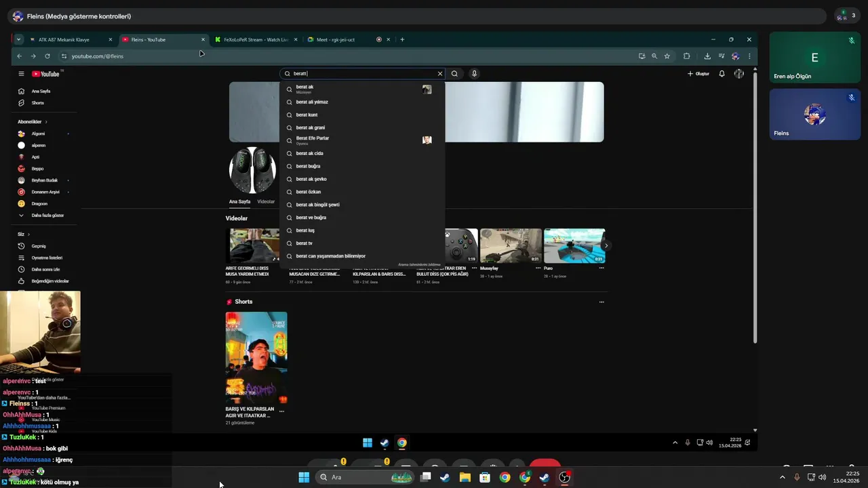Screen dimensions: 868x488
Task: Expand the Siz section chevron
Action: coord(28,235)
